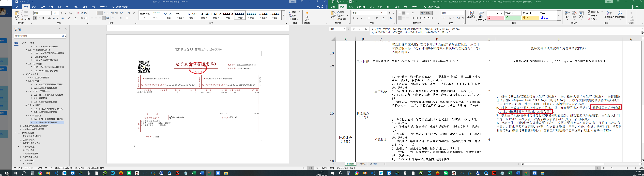Open Excel 数据 ribbon tab
This screenshot has width=644, height=176.
point(380,7)
